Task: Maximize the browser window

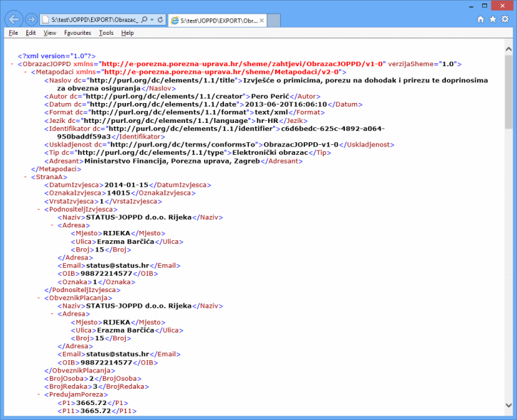Action: click(484, 6)
